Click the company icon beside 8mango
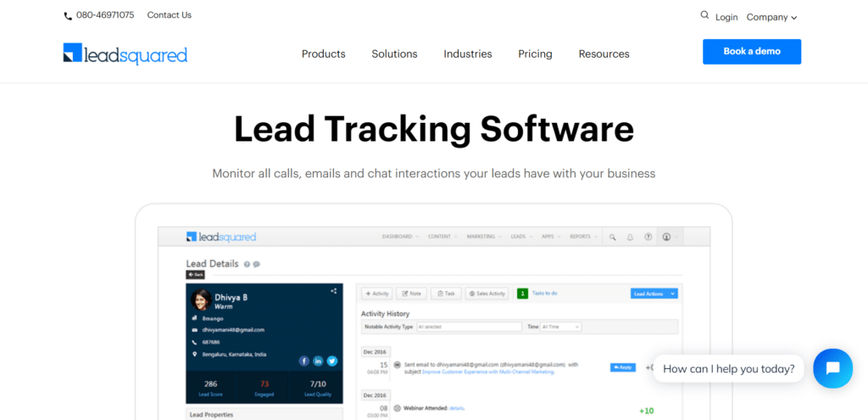The height and width of the screenshot is (420, 868). coord(194,318)
